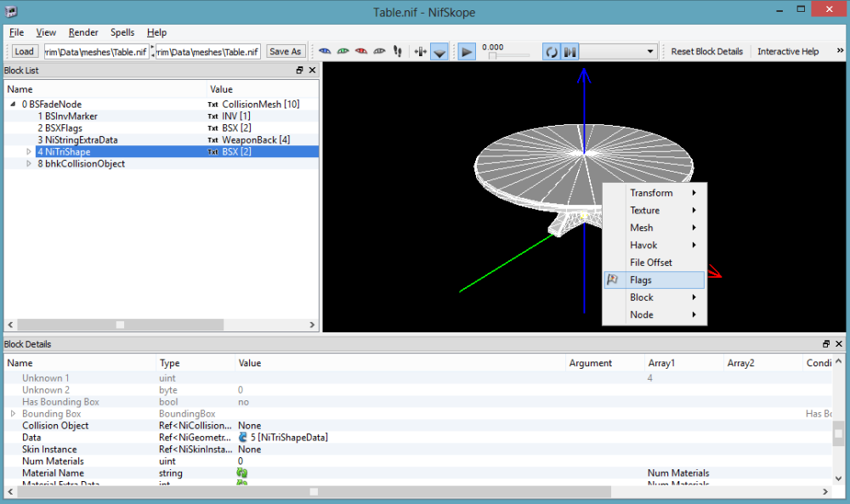850x504 pixels.
Task: Play the animation
Action: click(466, 52)
